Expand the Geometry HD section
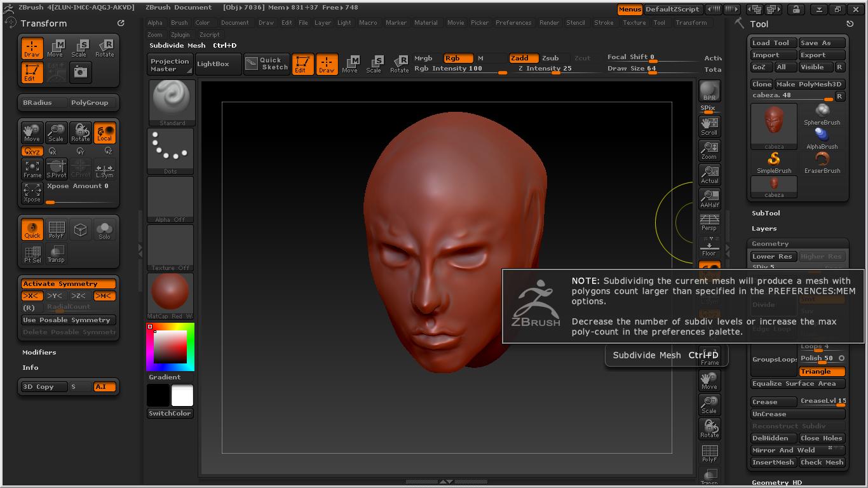The width and height of the screenshot is (868, 488). coord(776,483)
